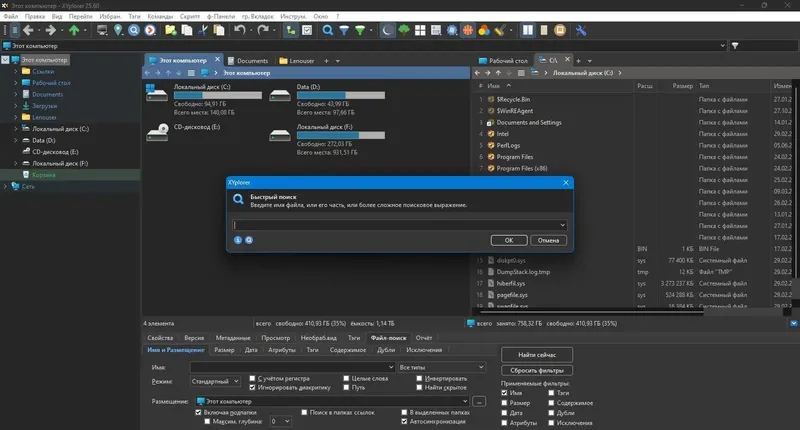Enable Целые слова checkbox

pyautogui.click(x=346, y=378)
